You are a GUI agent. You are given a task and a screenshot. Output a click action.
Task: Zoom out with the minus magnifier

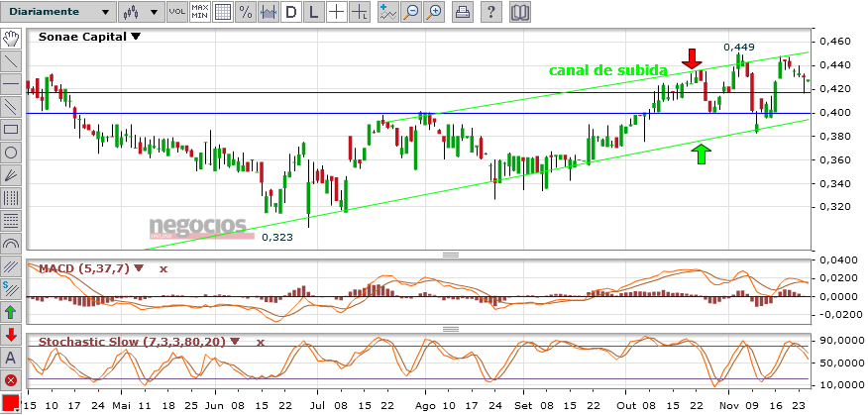[x=411, y=12]
